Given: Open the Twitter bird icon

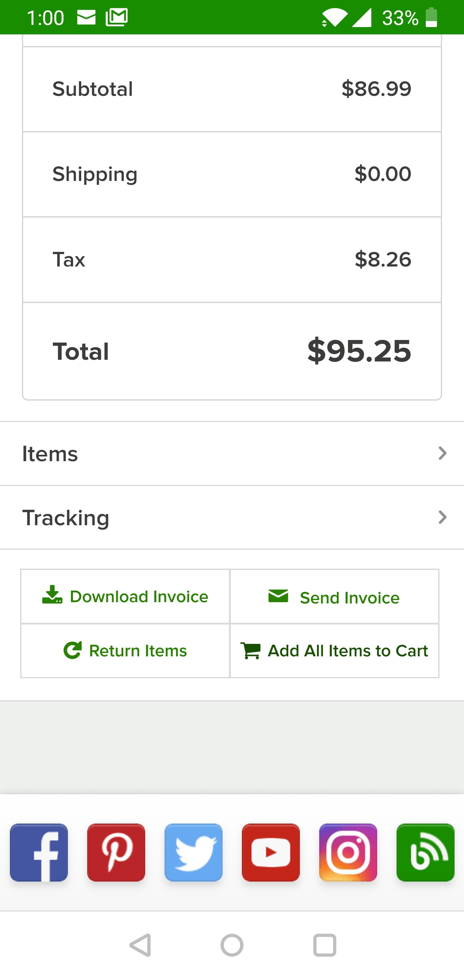Looking at the screenshot, I should coord(193,852).
